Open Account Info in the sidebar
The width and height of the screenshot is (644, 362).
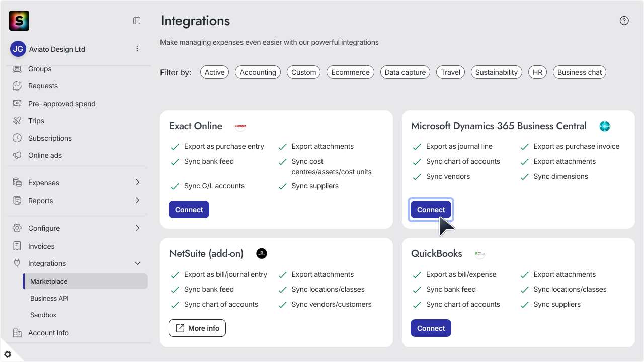(x=48, y=333)
